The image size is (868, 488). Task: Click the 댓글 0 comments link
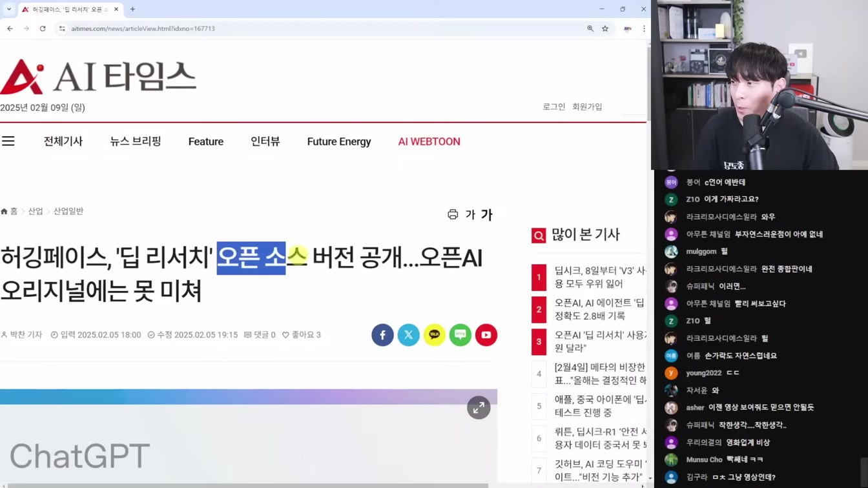(x=260, y=335)
